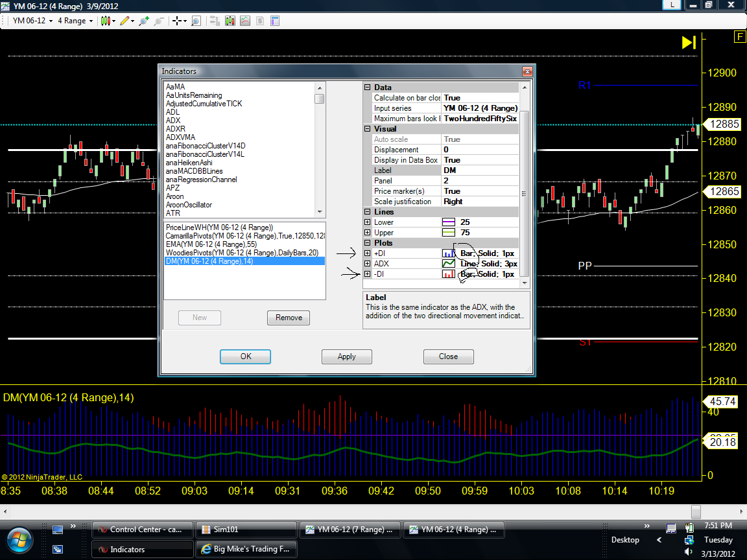The height and width of the screenshot is (560, 747).
Task: Click Calculate on bar close True value
Action: tap(480, 98)
